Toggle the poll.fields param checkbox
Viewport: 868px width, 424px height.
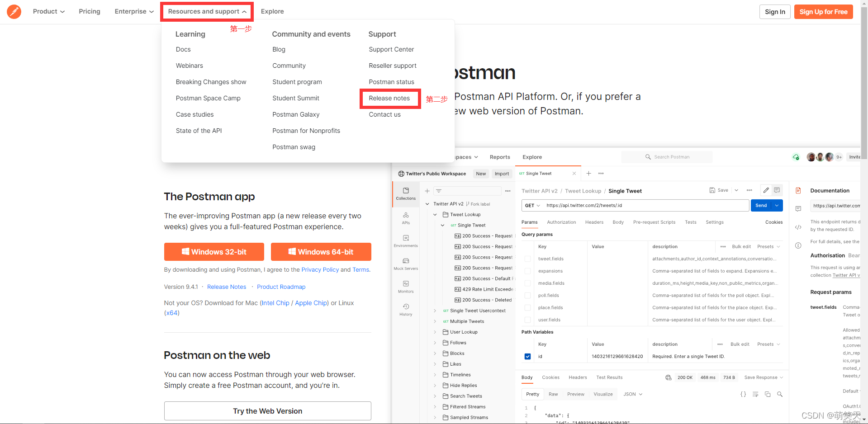[527, 296]
